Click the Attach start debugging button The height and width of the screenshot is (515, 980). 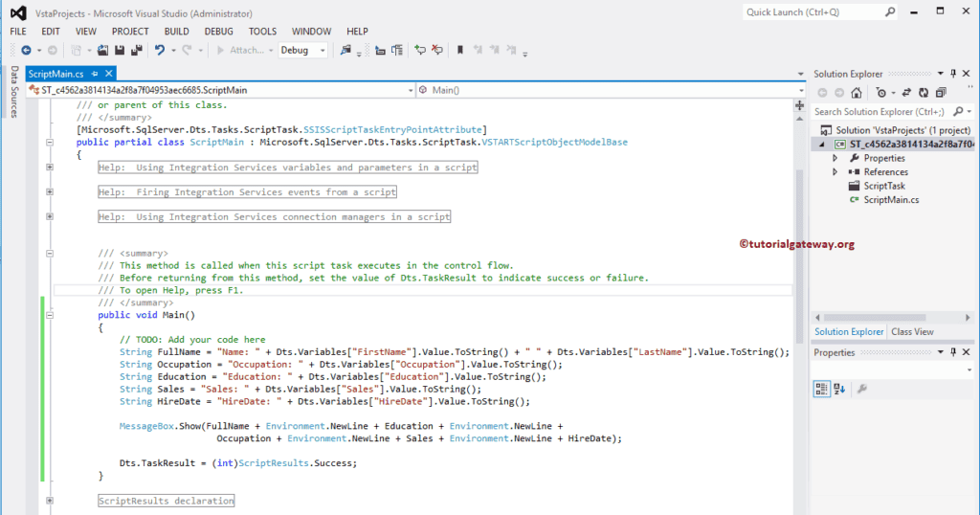240,50
